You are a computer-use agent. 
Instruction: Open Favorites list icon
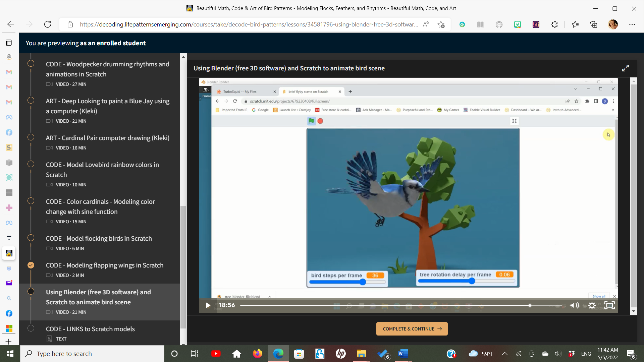coord(575,24)
